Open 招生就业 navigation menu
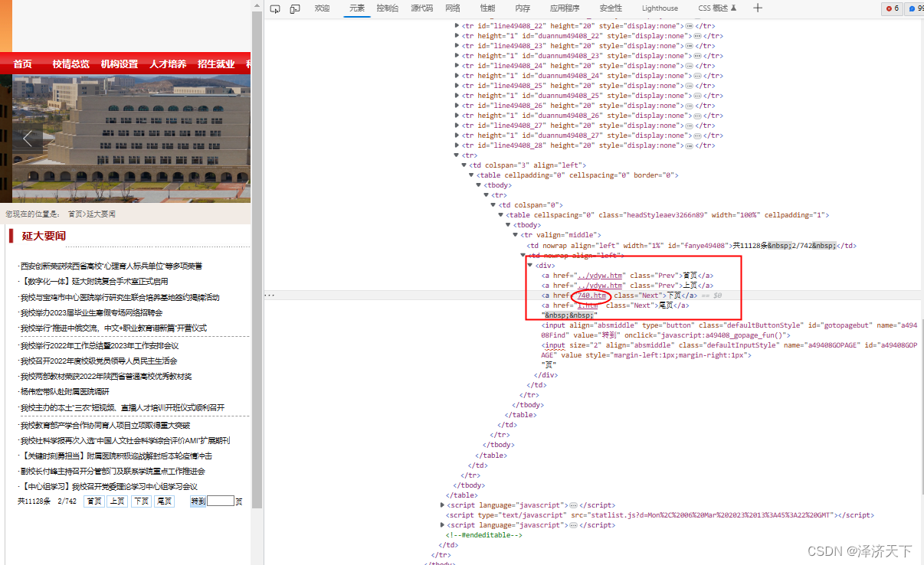This screenshot has height=565, width=924. pos(216,64)
